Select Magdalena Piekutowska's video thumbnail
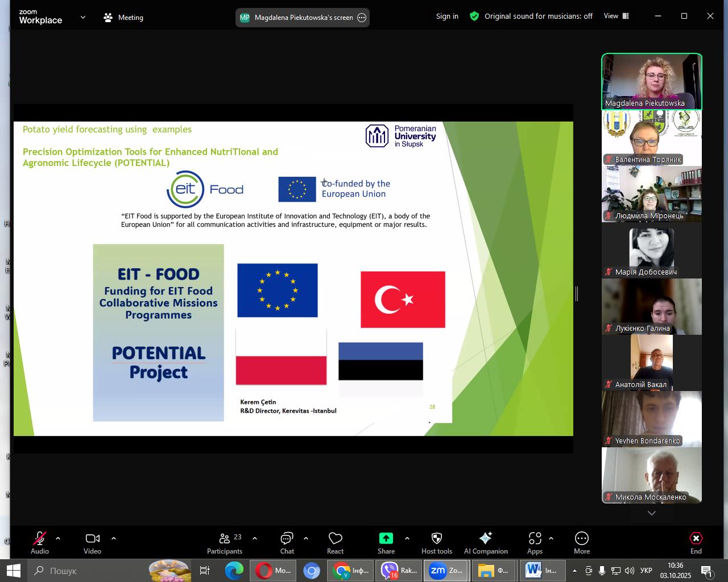 pos(652,81)
